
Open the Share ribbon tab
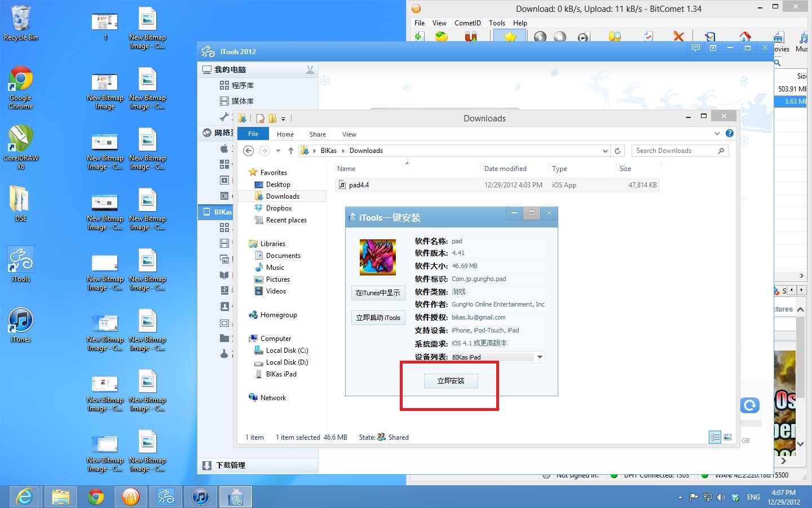coord(317,134)
